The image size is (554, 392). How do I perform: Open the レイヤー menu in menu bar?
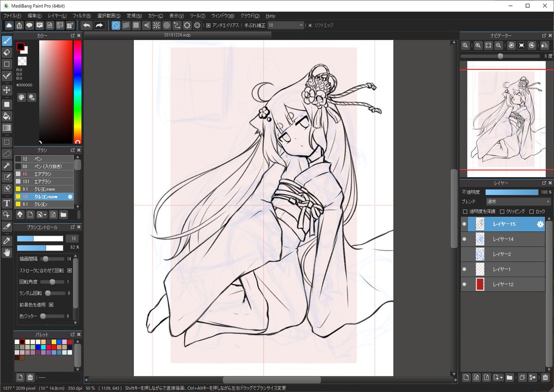[x=57, y=16]
